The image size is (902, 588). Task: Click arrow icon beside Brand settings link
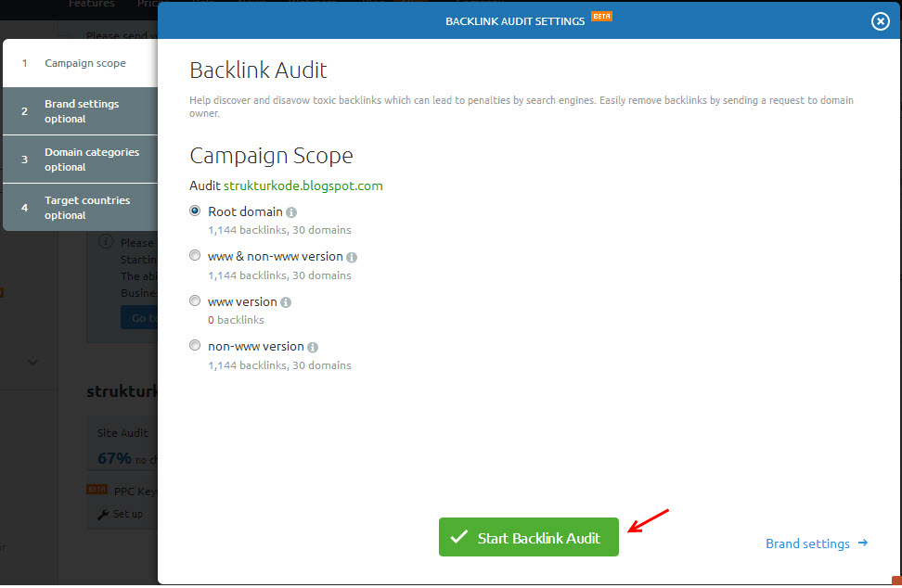click(863, 543)
